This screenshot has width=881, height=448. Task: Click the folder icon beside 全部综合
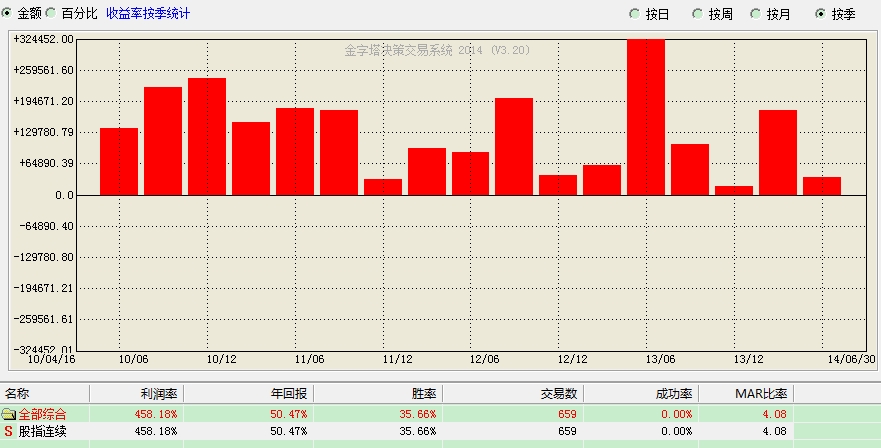click(x=8, y=415)
